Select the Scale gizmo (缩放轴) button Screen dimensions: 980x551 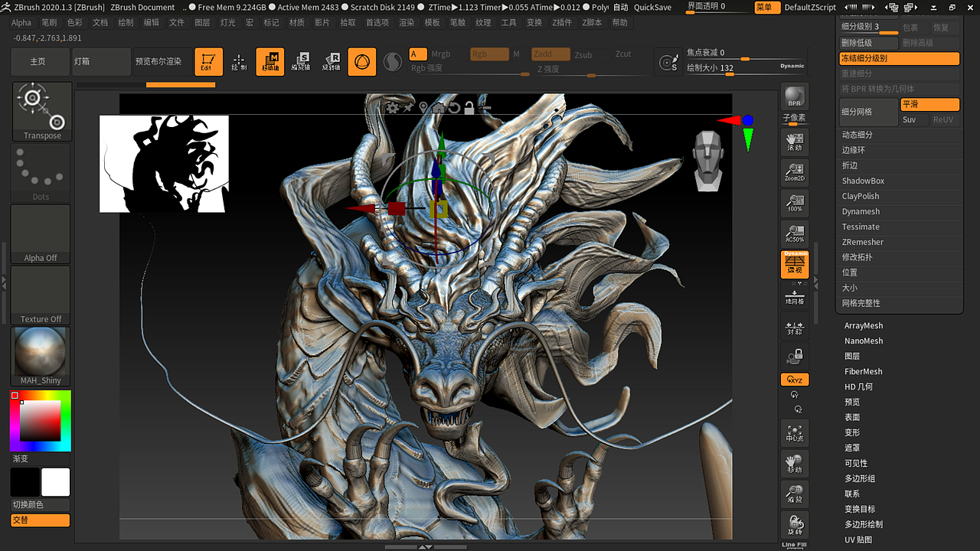(x=300, y=62)
